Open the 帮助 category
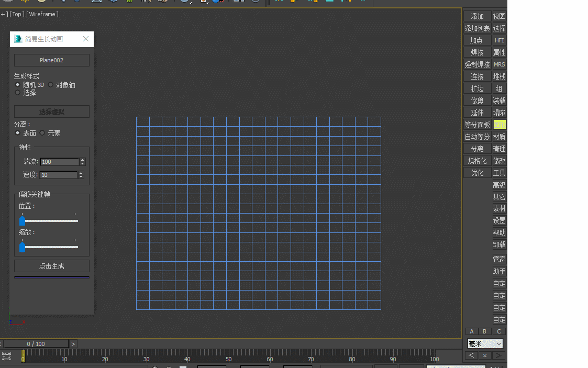 499,232
